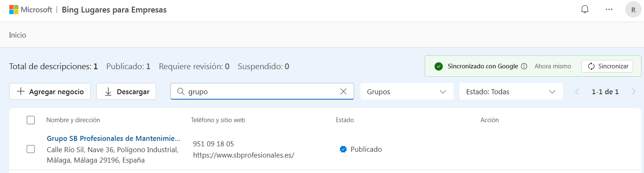This screenshot has width=644, height=173.
Task: Open the Estado: Todas dropdown
Action: pyautogui.click(x=511, y=92)
